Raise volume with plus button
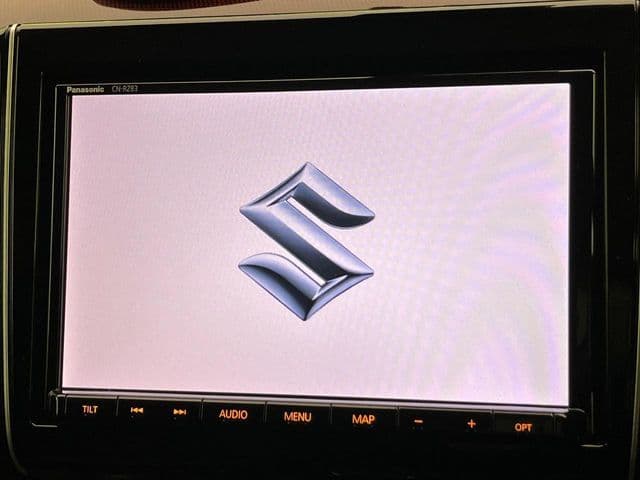640x480 pixels. (x=471, y=424)
